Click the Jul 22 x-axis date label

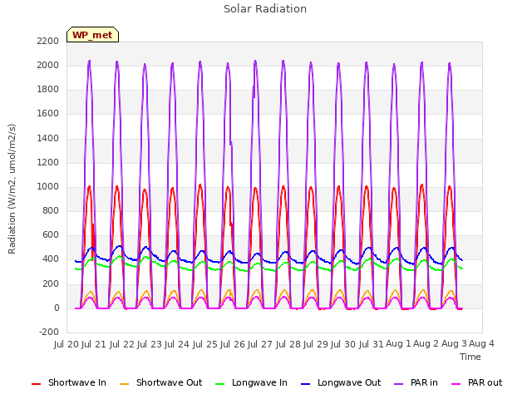pos(122,344)
